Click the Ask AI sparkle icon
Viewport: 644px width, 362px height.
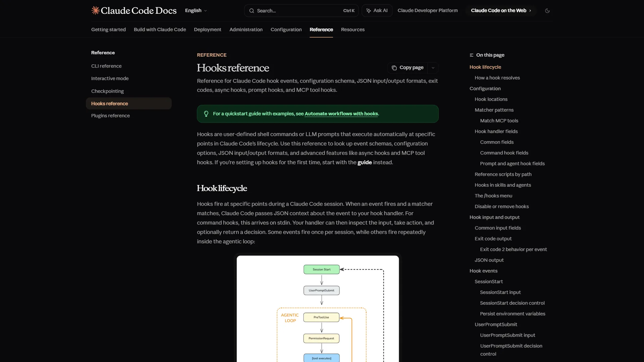(x=369, y=11)
